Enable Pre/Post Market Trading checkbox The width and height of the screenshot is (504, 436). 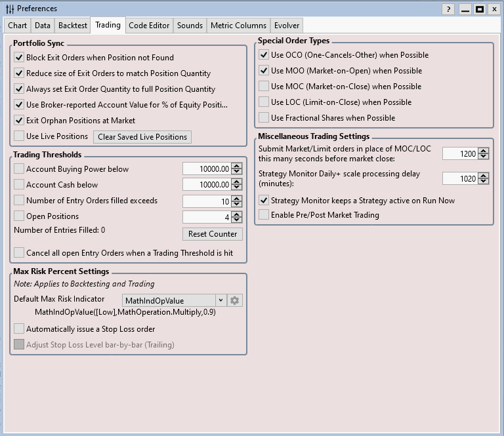click(264, 215)
